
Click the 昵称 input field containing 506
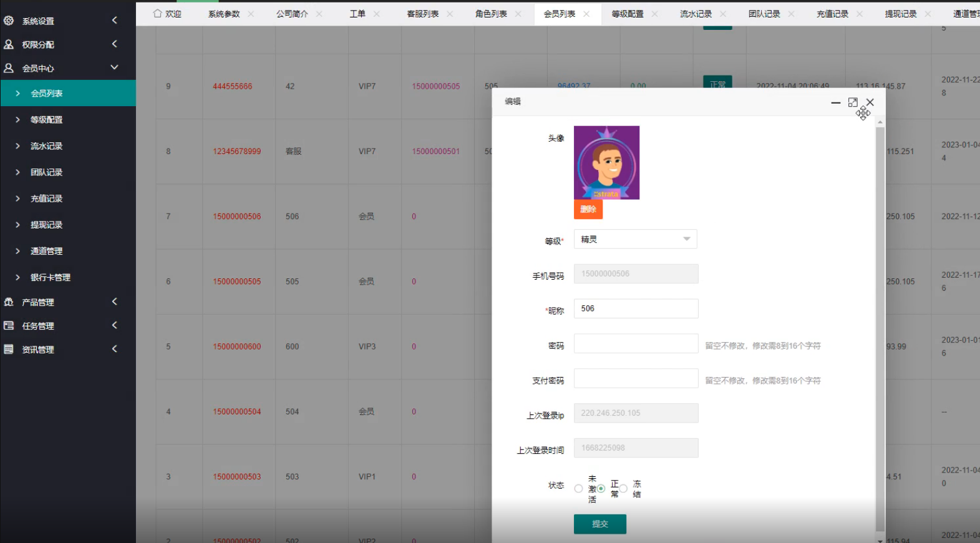point(635,308)
